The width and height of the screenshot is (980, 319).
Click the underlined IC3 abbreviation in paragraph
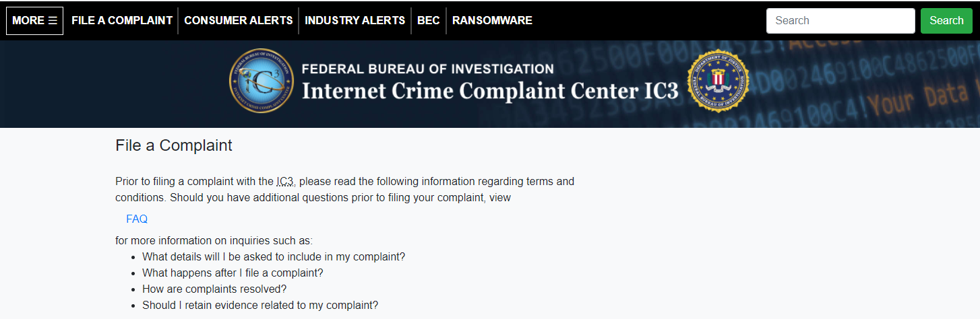(285, 182)
